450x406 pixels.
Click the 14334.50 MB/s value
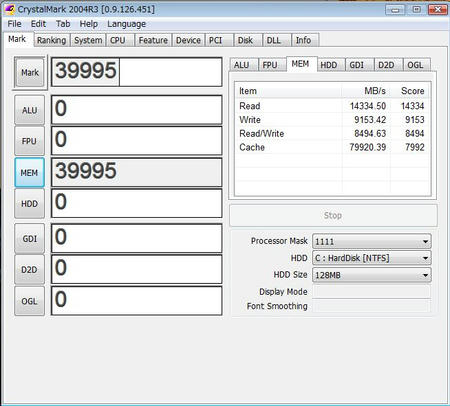pyautogui.click(x=368, y=106)
